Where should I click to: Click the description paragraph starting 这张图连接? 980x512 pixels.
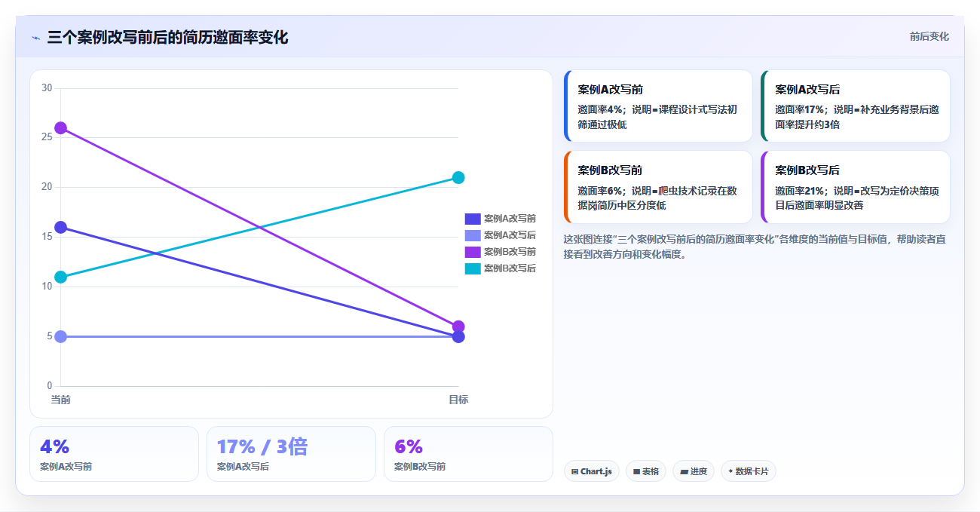pyautogui.click(x=755, y=247)
